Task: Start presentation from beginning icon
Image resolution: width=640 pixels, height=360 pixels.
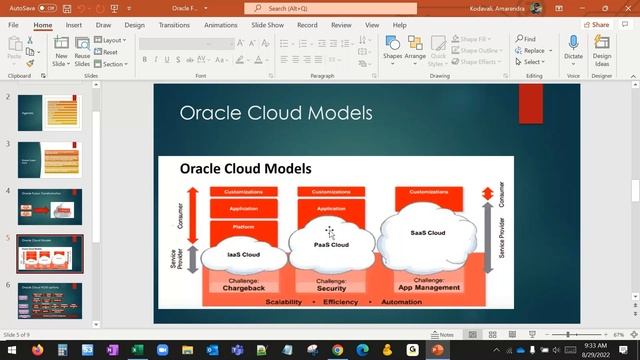Action: click(x=114, y=9)
